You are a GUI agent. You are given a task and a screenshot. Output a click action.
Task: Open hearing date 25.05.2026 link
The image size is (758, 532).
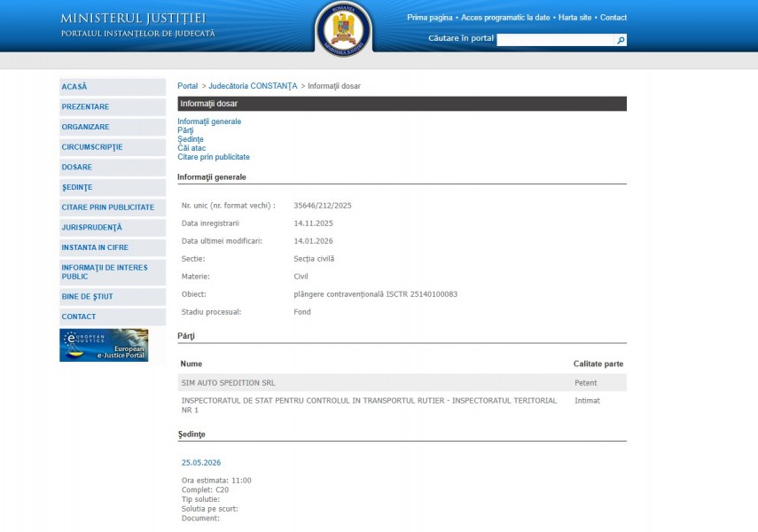pos(201,463)
